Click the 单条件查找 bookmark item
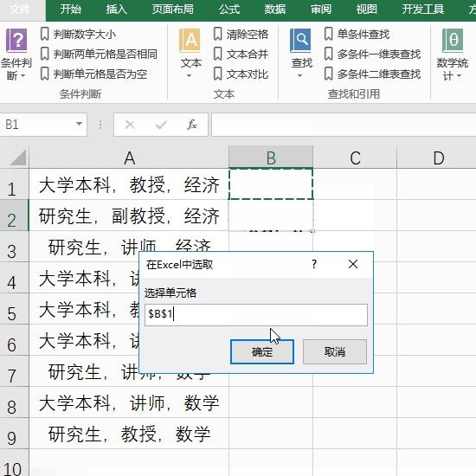This screenshot has height=476, width=476. tap(357, 34)
